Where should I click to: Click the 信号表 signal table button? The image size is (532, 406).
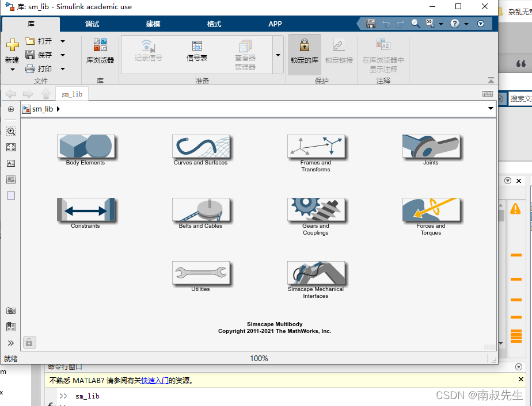tap(197, 51)
